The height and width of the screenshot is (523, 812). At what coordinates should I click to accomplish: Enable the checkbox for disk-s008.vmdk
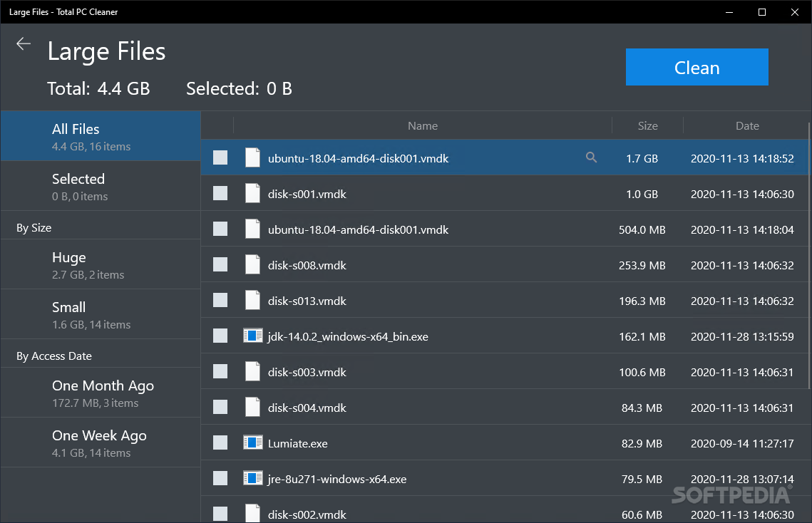tap(220, 265)
